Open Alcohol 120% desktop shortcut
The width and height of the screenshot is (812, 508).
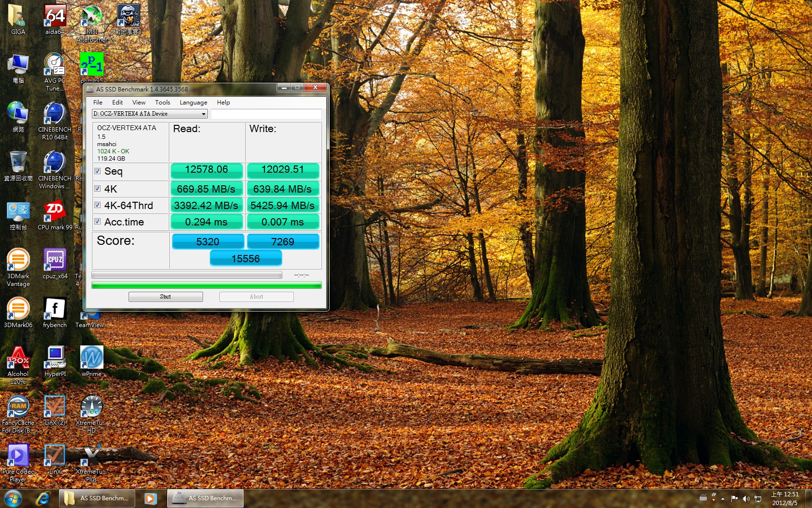click(x=18, y=359)
